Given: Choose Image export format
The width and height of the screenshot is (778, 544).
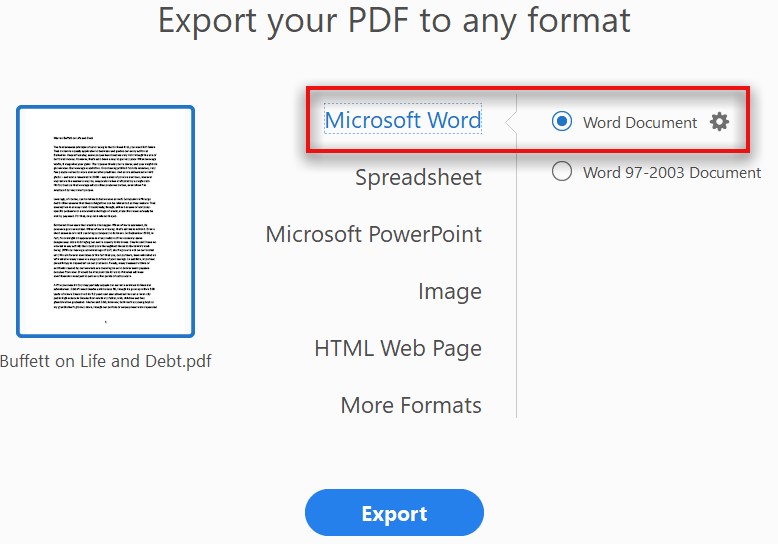Looking at the screenshot, I should coord(450,291).
